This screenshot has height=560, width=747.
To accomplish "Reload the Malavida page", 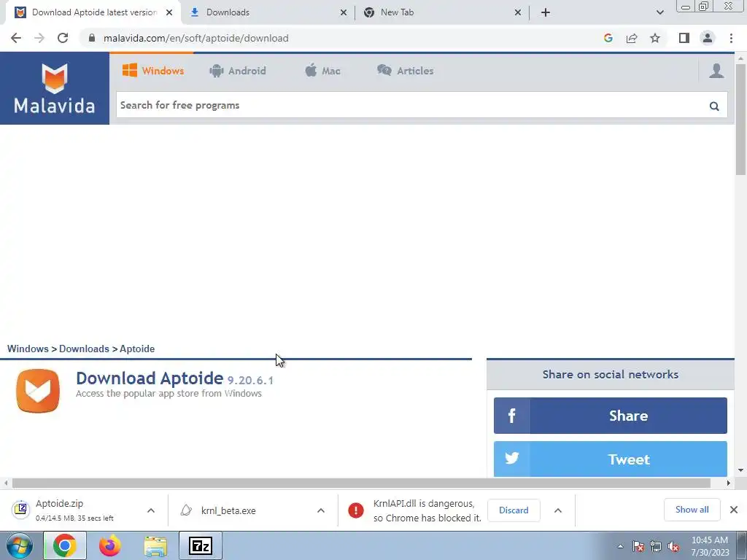I will pos(63,38).
